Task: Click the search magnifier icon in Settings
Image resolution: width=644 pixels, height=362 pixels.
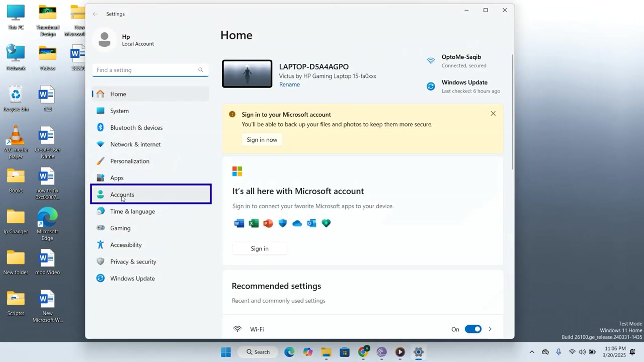Action: point(201,70)
